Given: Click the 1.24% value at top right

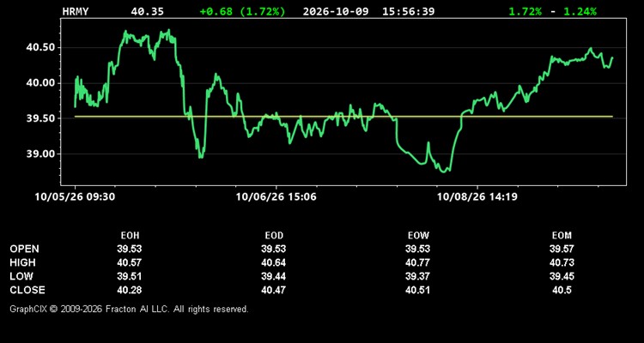Looking at the screenshot, I should click(x=580, y=11).
